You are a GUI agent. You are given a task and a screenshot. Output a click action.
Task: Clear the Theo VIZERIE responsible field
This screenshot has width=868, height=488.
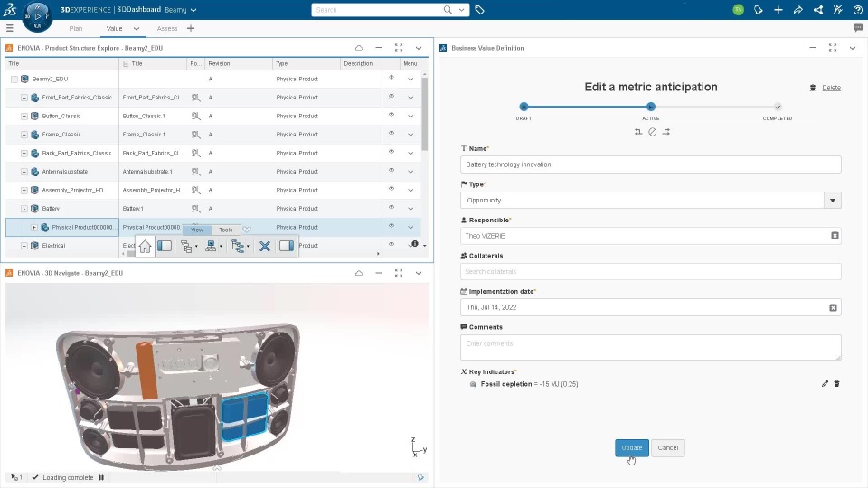pos(835,236)
